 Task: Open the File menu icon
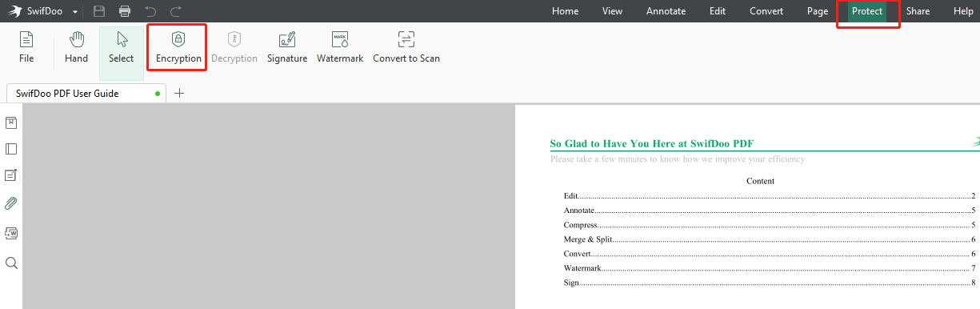pyautogui.click(x=26, y=47)
